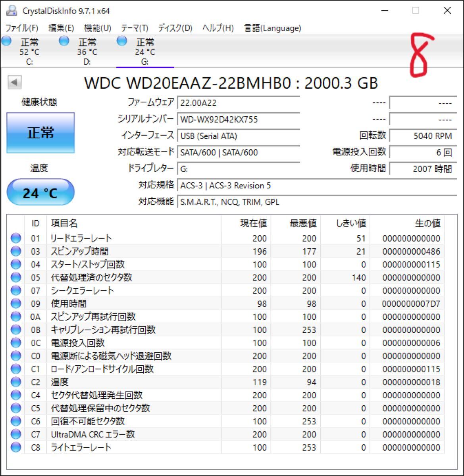Click the transfer mode field SATA/600 | SATA/600
Screen dimensions: 464x476
coord(238,152)
